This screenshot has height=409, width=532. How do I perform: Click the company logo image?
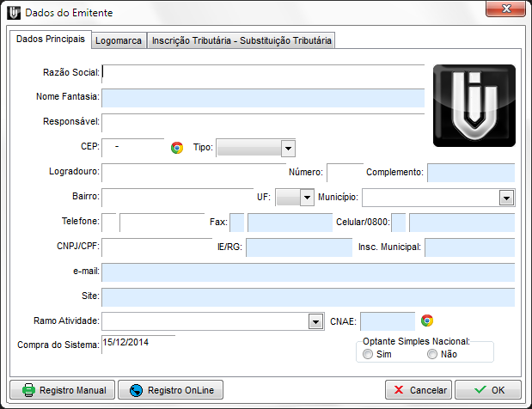click(474, 103)
